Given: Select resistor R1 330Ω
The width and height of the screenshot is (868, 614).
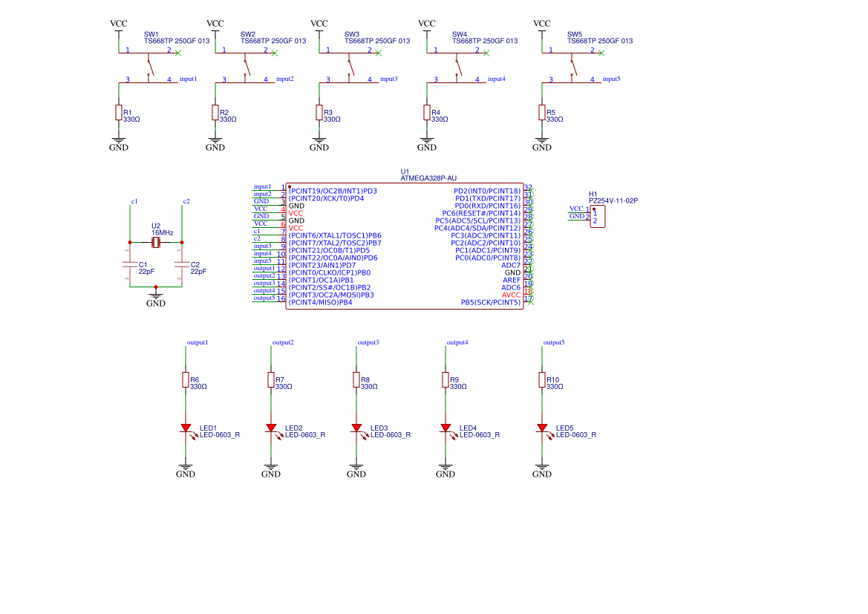Looking at the screenshot, I should [120, 112].
